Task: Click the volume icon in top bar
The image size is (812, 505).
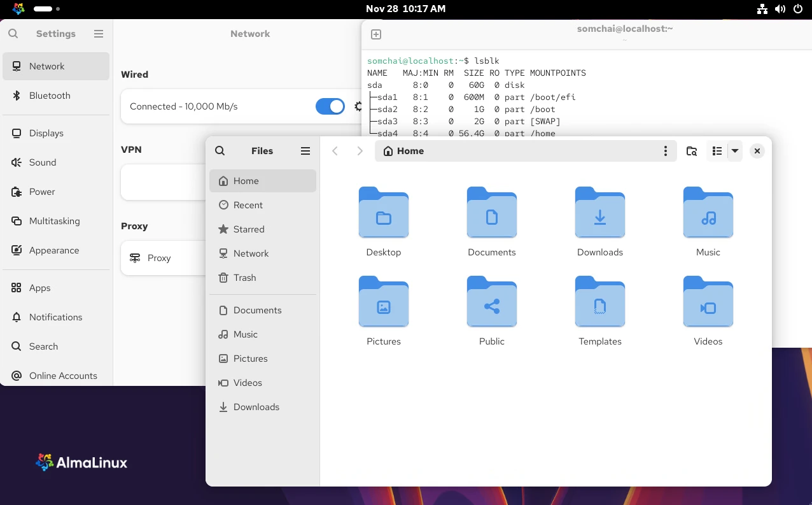Action: pos(780,9)
